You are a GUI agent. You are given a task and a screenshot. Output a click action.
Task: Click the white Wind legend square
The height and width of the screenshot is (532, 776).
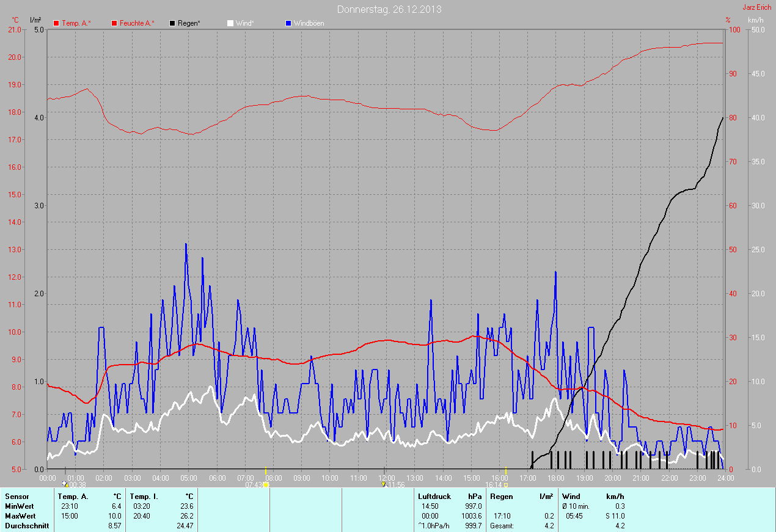[230, 23]
